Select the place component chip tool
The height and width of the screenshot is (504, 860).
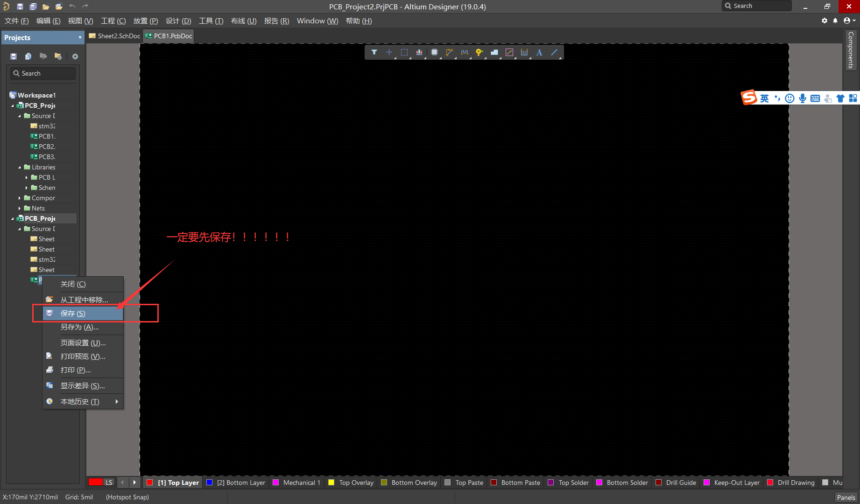click(434, 52)
